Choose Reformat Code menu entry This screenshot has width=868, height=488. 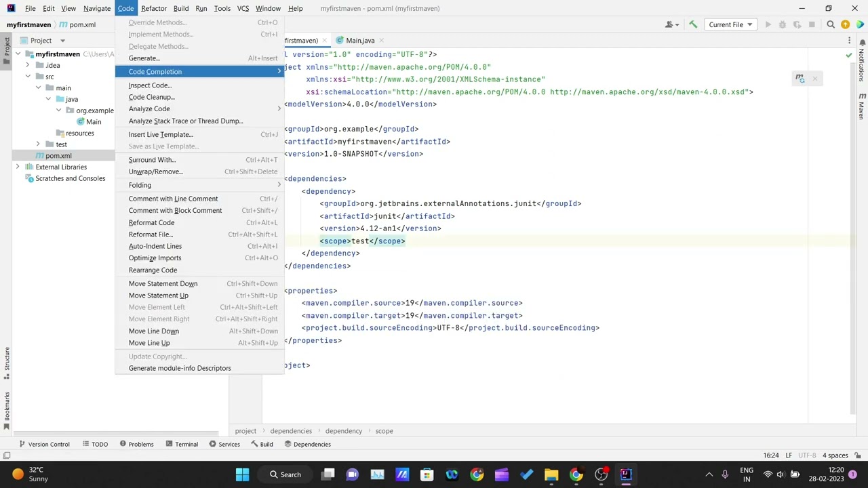click(199, 222)
